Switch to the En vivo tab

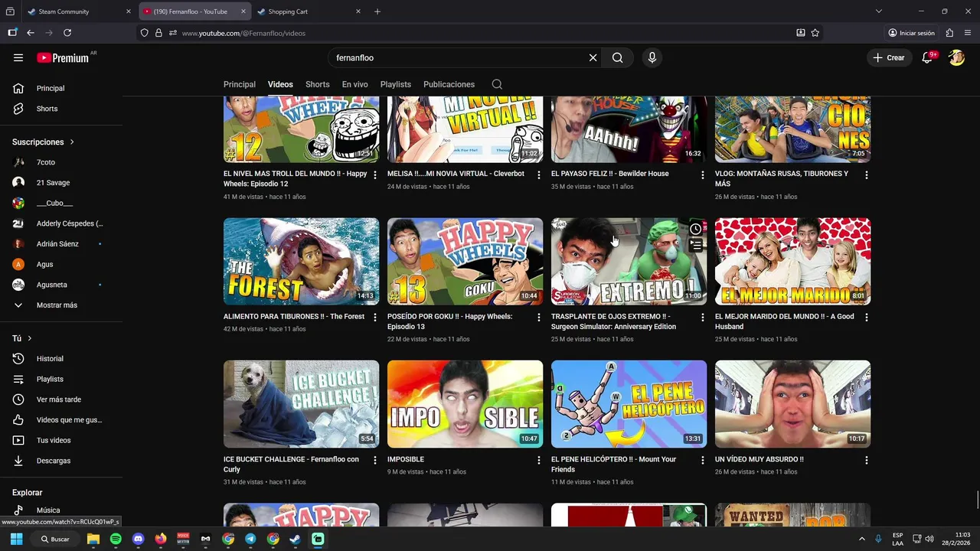click(x=354, y=84)
